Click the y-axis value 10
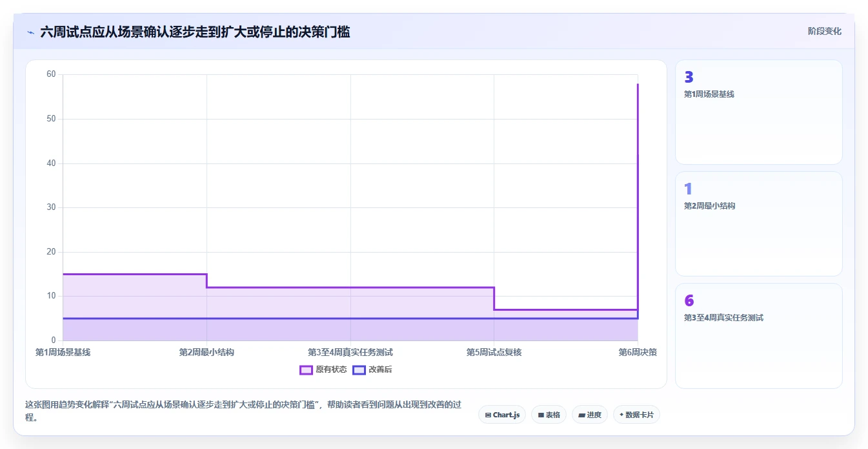The height and width of the screenshot is (449, 868). click(52, 296)
